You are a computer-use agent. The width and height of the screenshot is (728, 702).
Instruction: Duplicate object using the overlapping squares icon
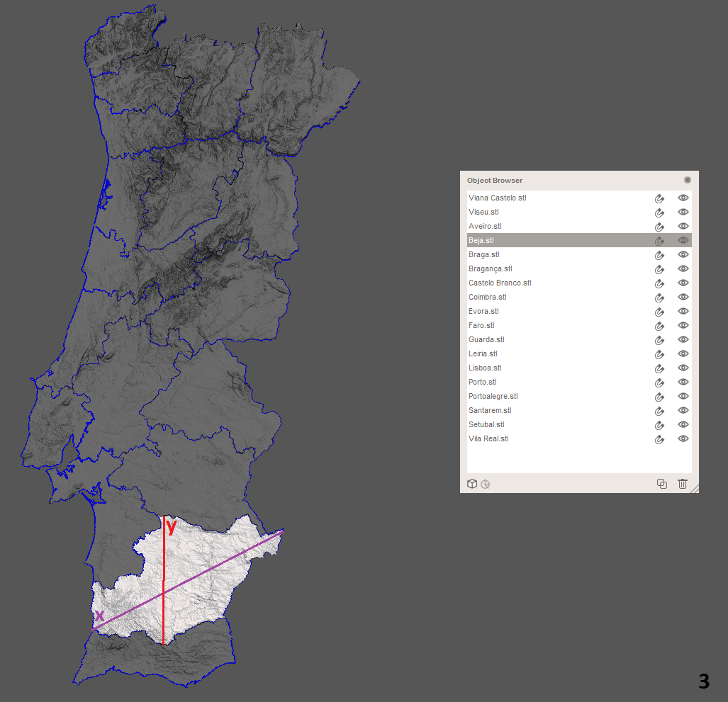pos(662,484)
